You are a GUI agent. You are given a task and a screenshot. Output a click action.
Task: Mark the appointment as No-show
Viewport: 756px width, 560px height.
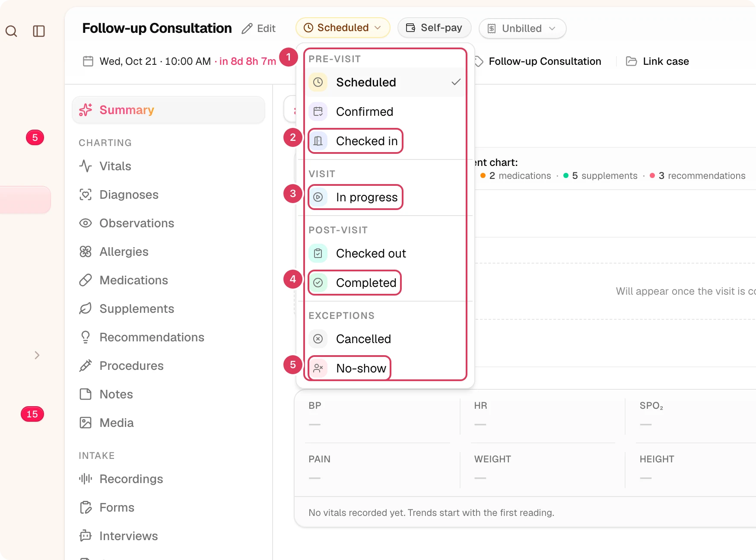pos(385,368)
